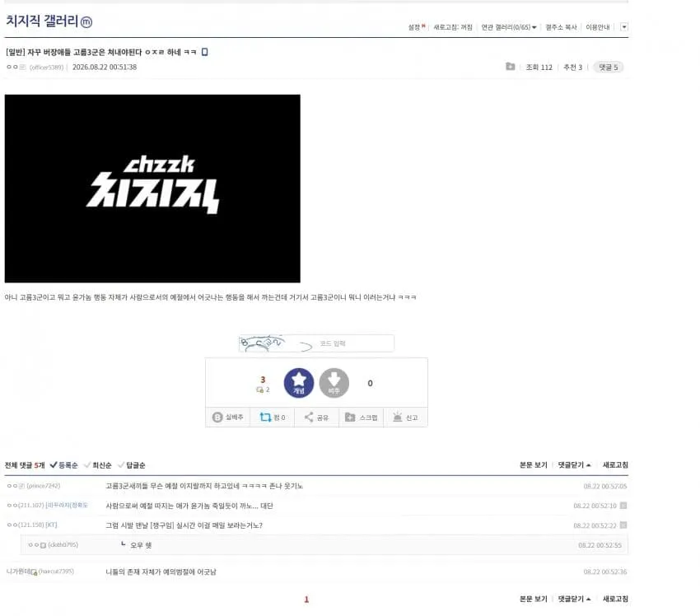Click the nickname icon of prince7242
The width and height of the screenshot is (700, 616).
22,486
